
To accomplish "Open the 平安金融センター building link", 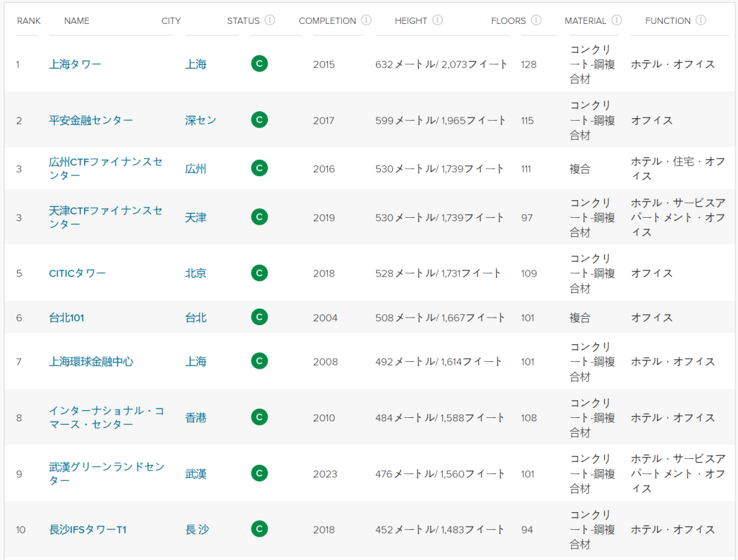I will (x=91, y=120).
